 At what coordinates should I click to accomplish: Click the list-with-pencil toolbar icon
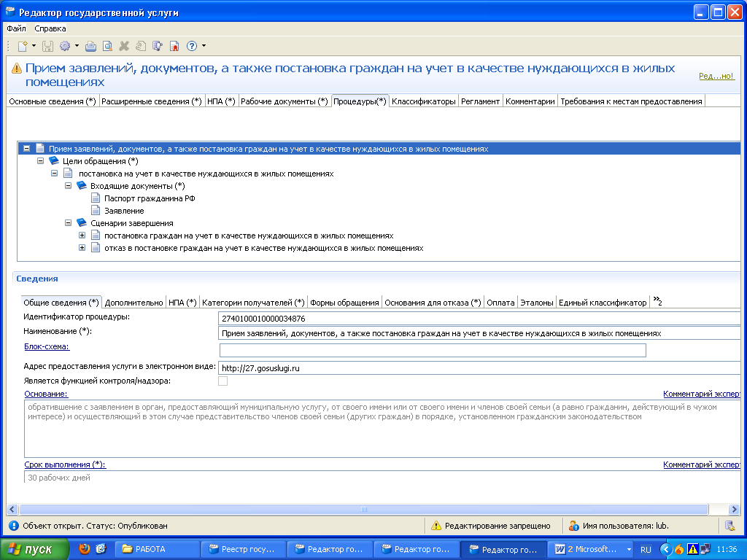click(158, 46)
